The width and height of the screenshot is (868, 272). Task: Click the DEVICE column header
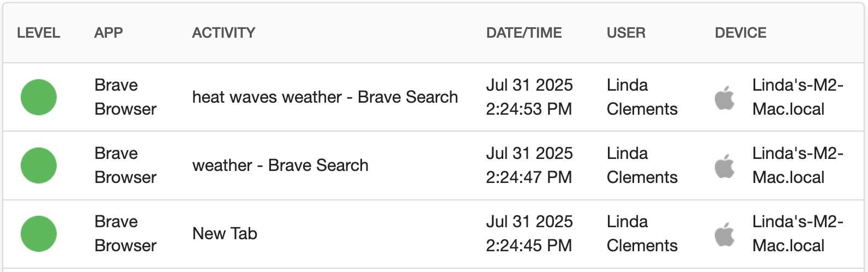[740, 33]
